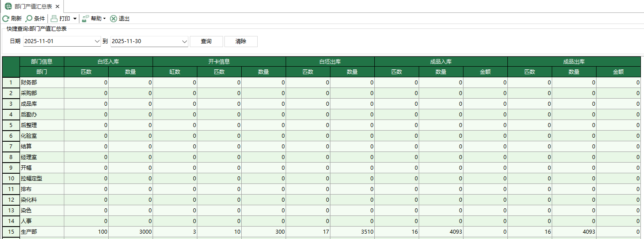The width and height of the screenshot is (644, 239).
Task: Click the 帮助 help icon
Action: [86, 19]
